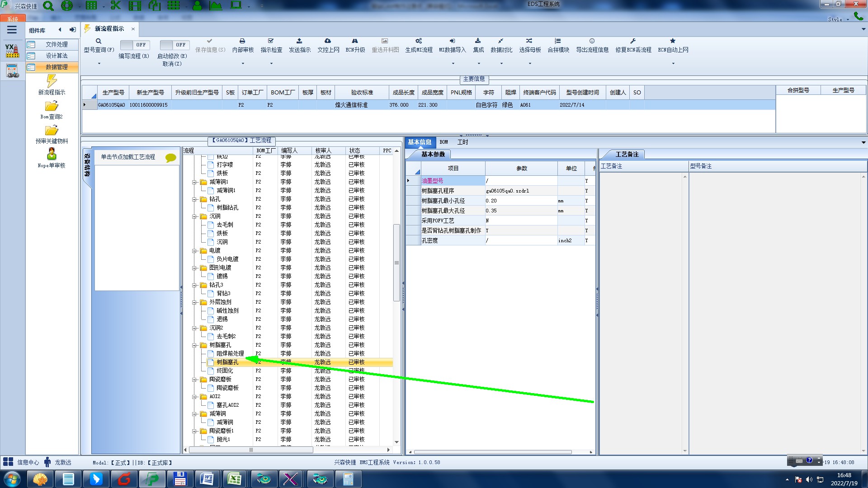
Task: Select 终固化 node in process tree
Action: (x=225, y=371)
